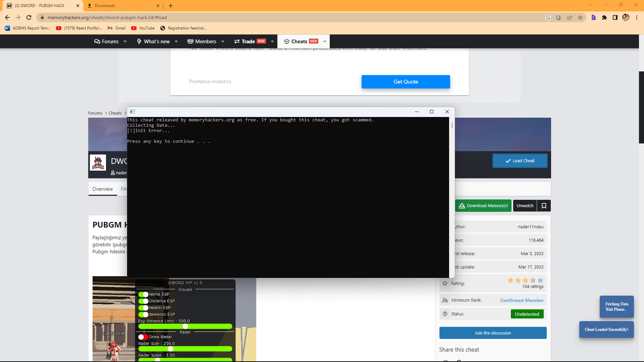
Task: Click Download MemoryUI button
Action: [483, 206]
